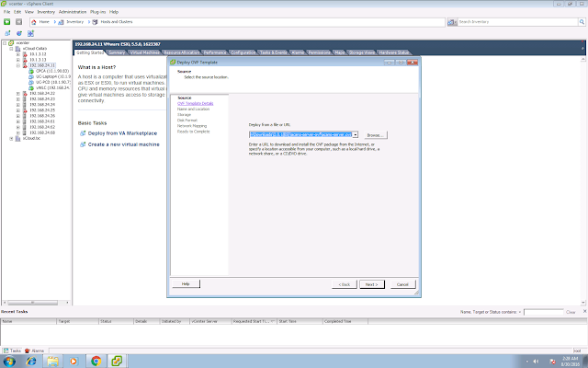588x368 pixels.
Task: Expand host 10.1.3.12
Action: tap(18, 54)
